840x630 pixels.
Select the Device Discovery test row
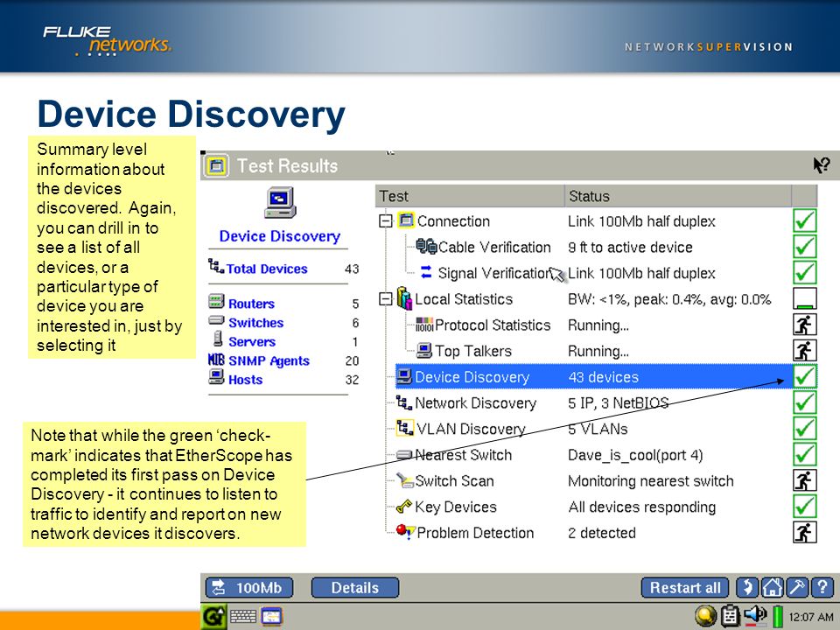(605, 376)
